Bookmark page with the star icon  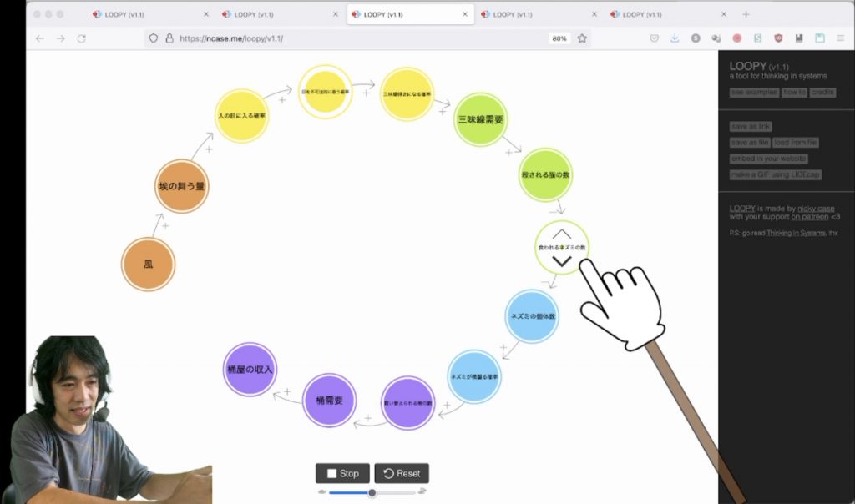coord(582,38)
